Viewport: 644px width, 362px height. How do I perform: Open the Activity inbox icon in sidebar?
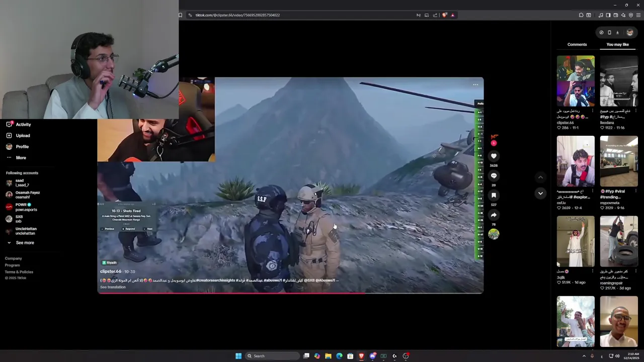[9, 124]
